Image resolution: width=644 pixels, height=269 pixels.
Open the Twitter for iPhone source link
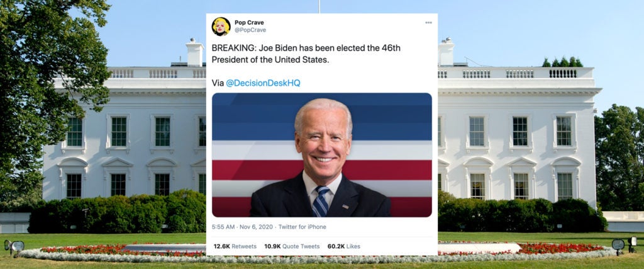click(303, 227)
